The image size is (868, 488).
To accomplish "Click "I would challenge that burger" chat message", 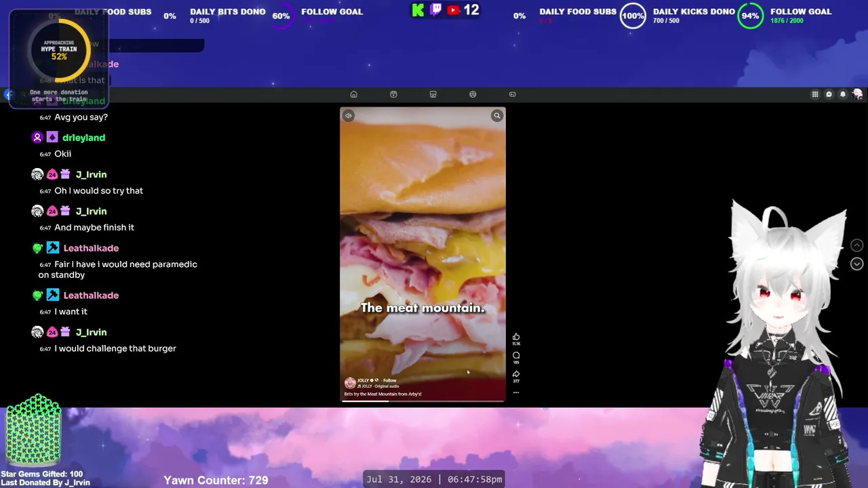I will 115,348.
